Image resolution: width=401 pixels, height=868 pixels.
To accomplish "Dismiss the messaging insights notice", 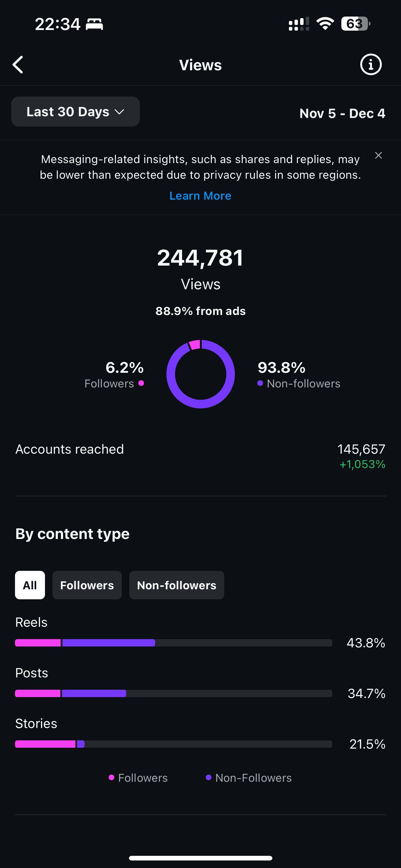I will pyautogui.click(x=379, y=155).
